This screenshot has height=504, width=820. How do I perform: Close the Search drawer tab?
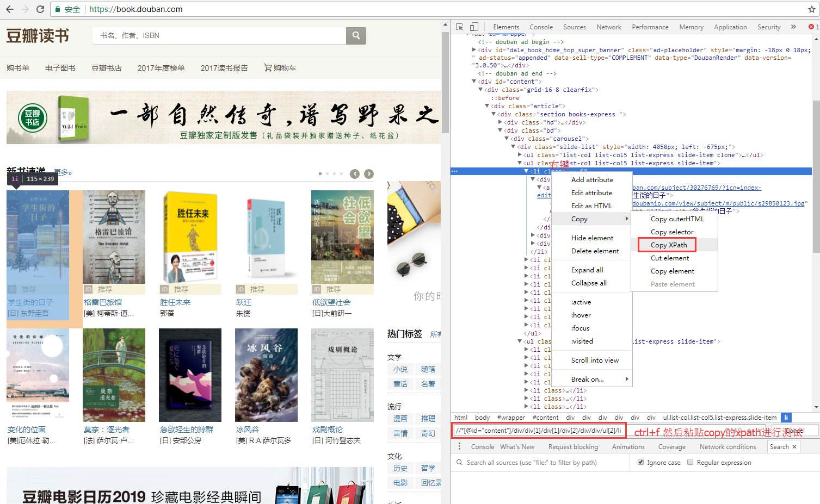coord(794,446)
